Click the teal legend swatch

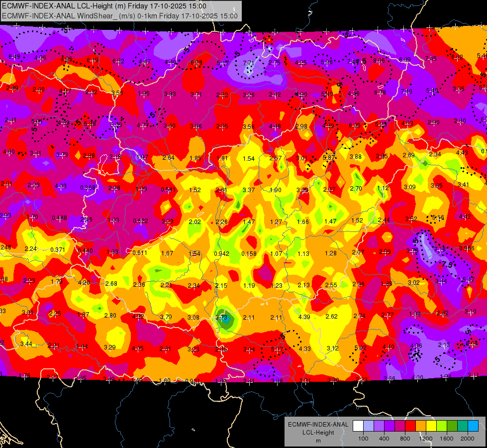[x=463, y=426]
